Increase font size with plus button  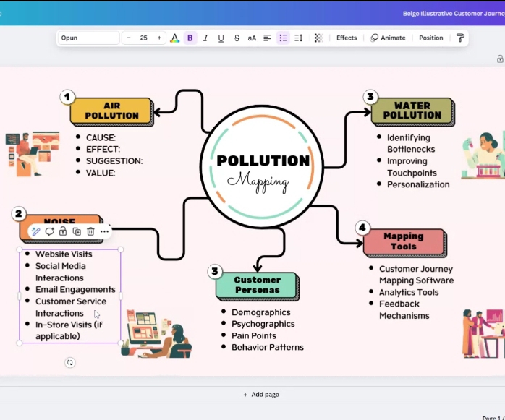(159, 38)
